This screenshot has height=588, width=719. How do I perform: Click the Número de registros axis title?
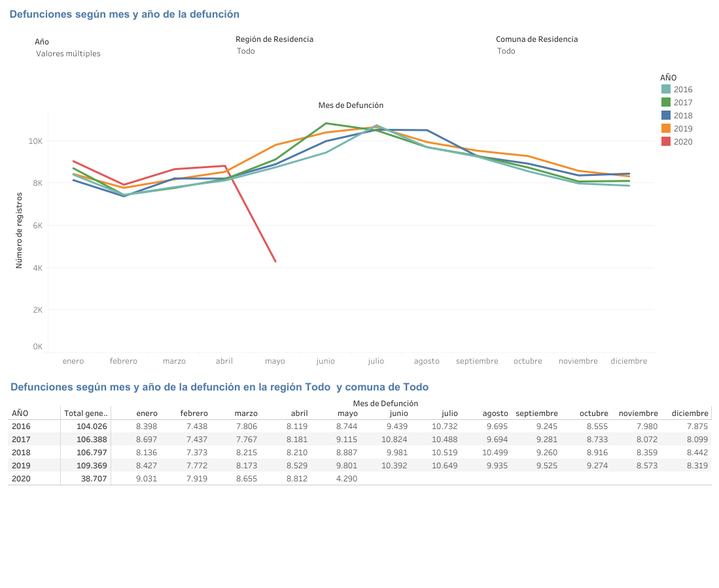(x=20, y=230)
